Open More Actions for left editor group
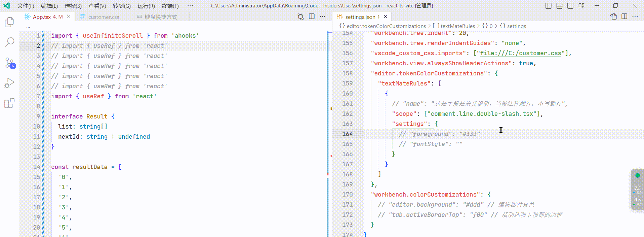The width and height of the screenshot is (644, 237). point(323,16)
